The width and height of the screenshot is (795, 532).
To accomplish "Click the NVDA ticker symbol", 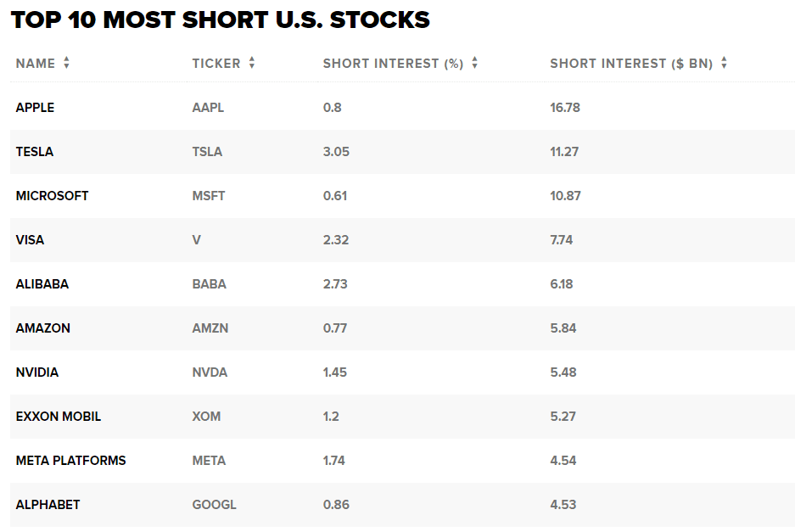I will click(x=210, y=372).
